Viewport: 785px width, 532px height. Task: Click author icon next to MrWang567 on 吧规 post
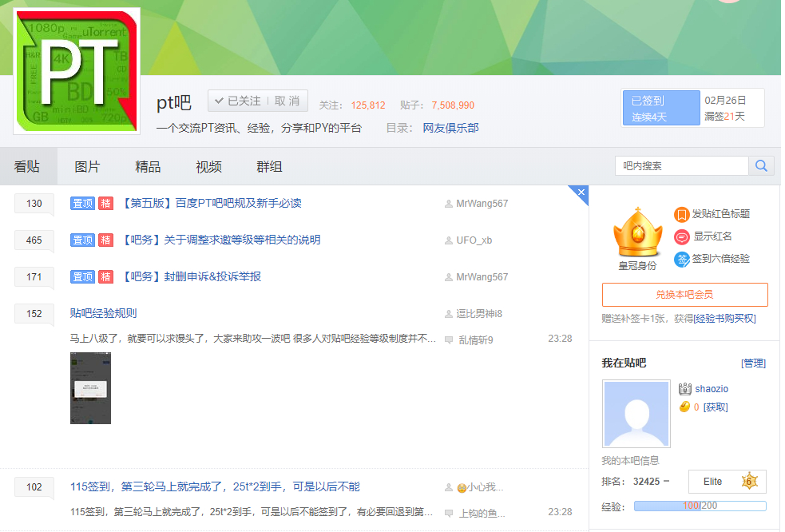click(x=449, y=204)
